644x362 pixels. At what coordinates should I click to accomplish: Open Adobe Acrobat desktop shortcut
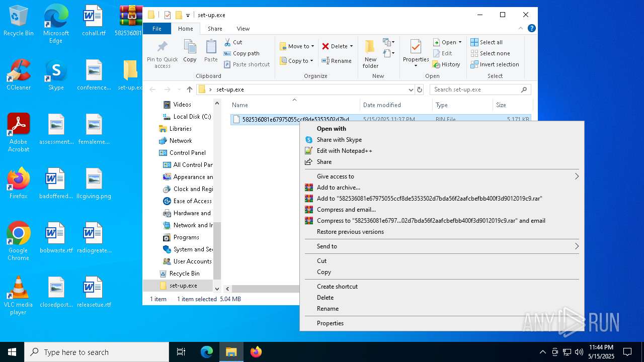pyautogui.click(x=19, y=133)
